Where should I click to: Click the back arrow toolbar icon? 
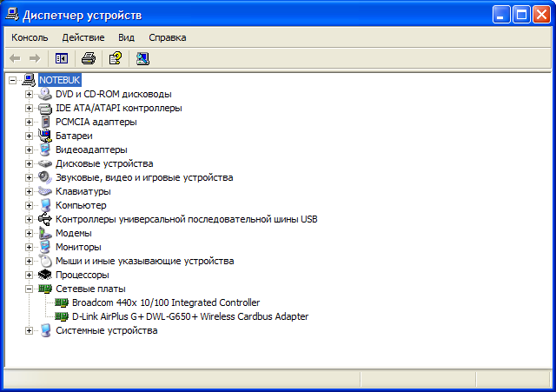(15, 58)
